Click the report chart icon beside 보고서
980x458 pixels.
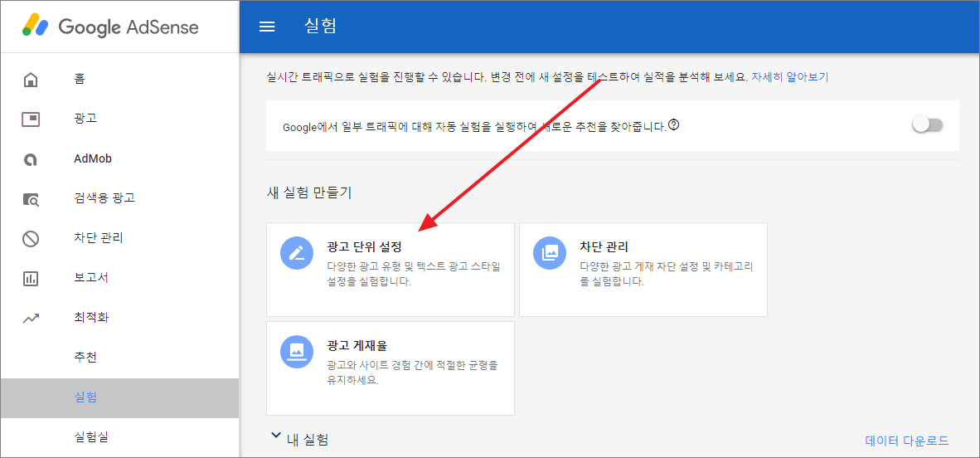[x=30, y=279]
